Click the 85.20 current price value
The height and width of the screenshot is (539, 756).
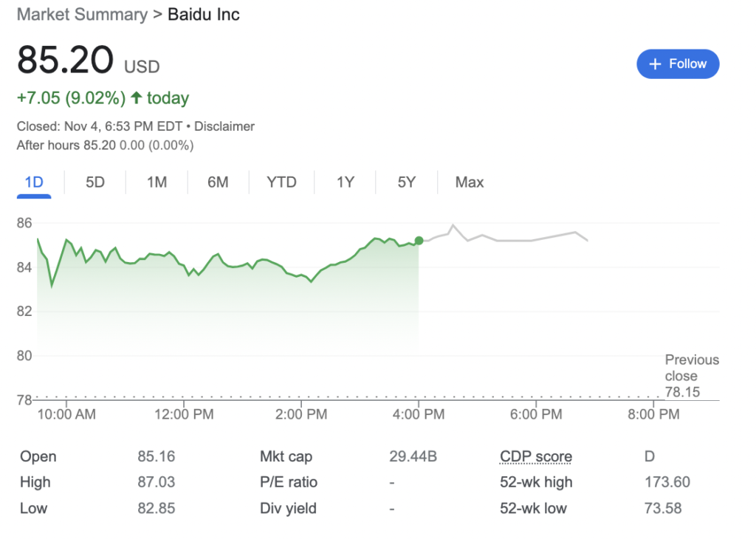(65, 60)
